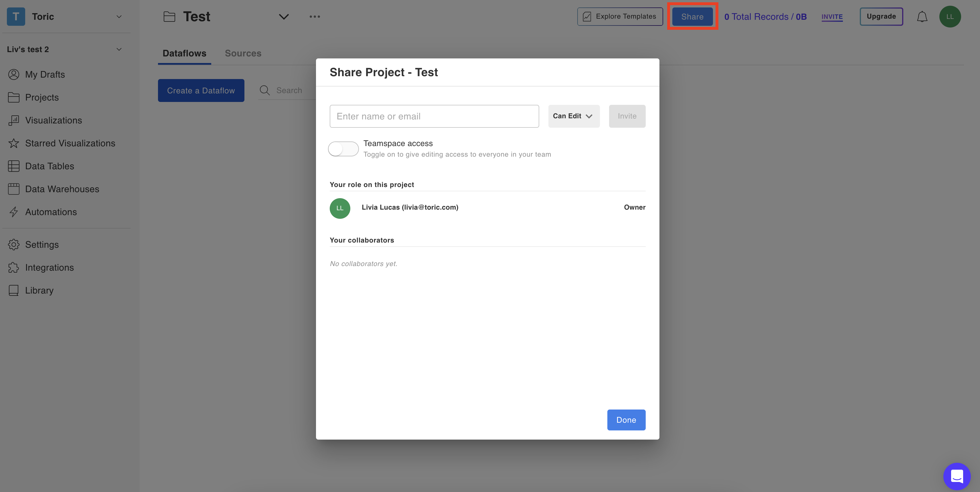This screenshot has height=492, width=980.
Task: Toggle Teamspace access switch
Action: click(343, 149)
